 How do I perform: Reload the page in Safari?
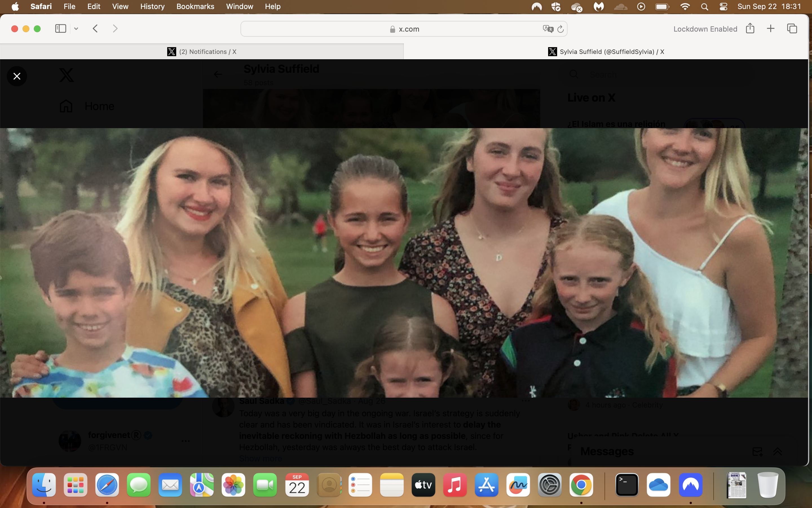pos(560,29)
